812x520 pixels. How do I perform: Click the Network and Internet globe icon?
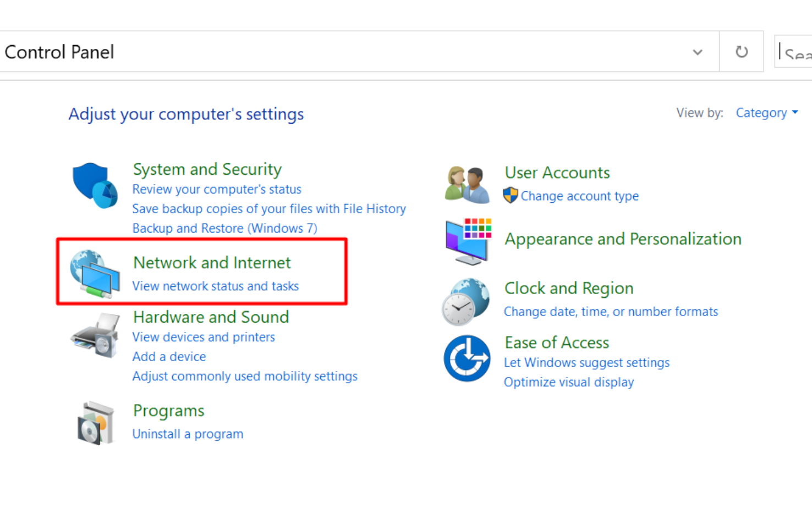pyautogui.click(x=94, y=274)
